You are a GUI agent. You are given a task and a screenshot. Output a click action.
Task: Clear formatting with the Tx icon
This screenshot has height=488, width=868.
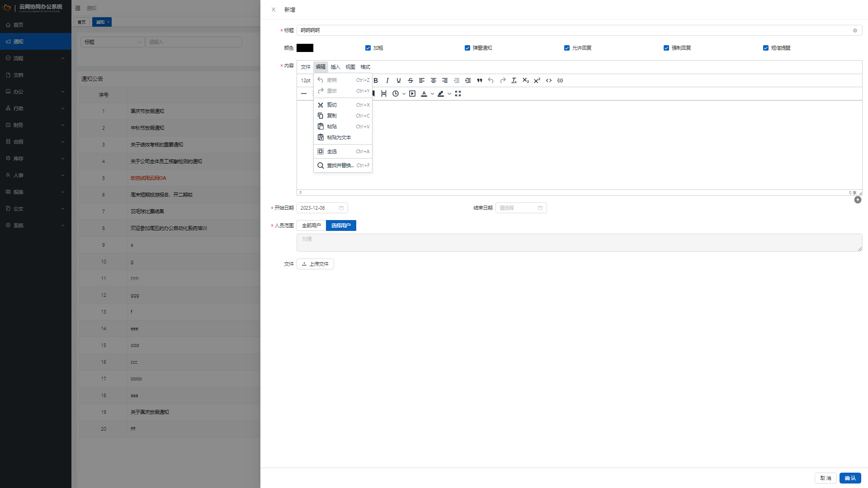[x=514, y=80]
